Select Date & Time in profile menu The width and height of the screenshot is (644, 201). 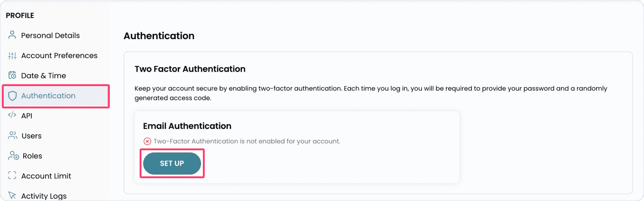(44, 75)
